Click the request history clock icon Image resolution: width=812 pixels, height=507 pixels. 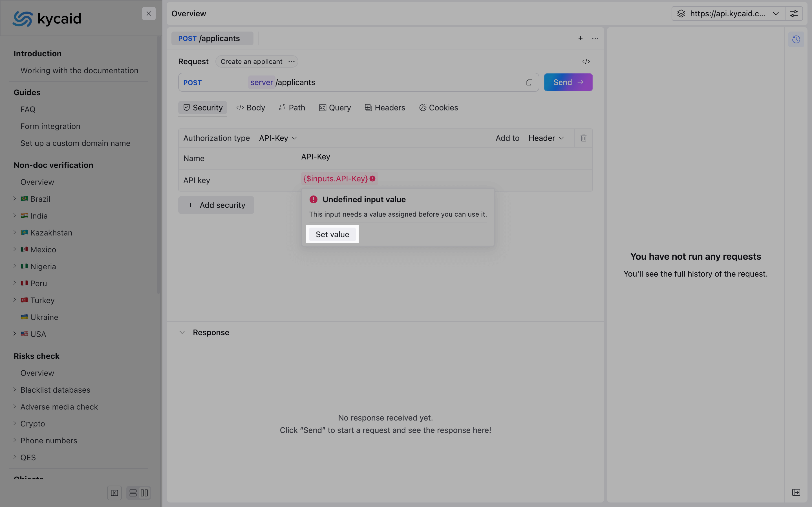click(x=796, y=39)
